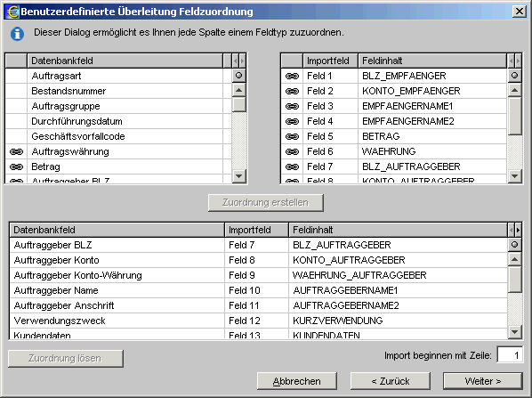Click the < Zurück button
Viewport: 532px width, 398px height.
coord(391,381)
